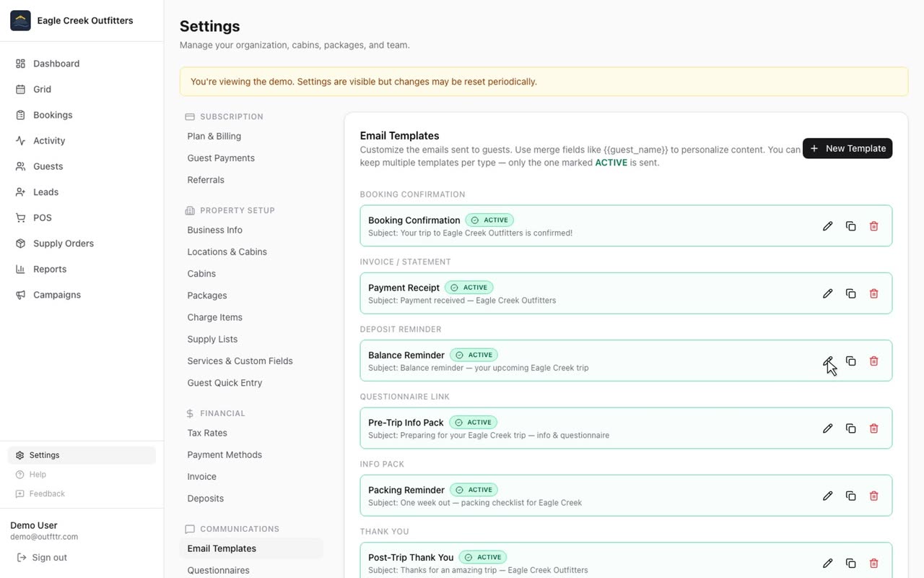Edit the Packing Reminder template
The height and width of the screenshot is (578, 924).
click(828, 496)
